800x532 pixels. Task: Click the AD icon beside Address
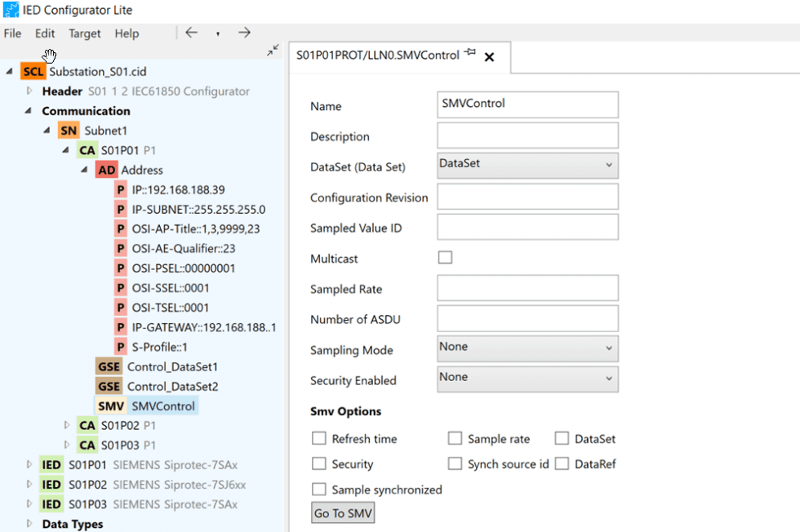[x=106, y=170]
